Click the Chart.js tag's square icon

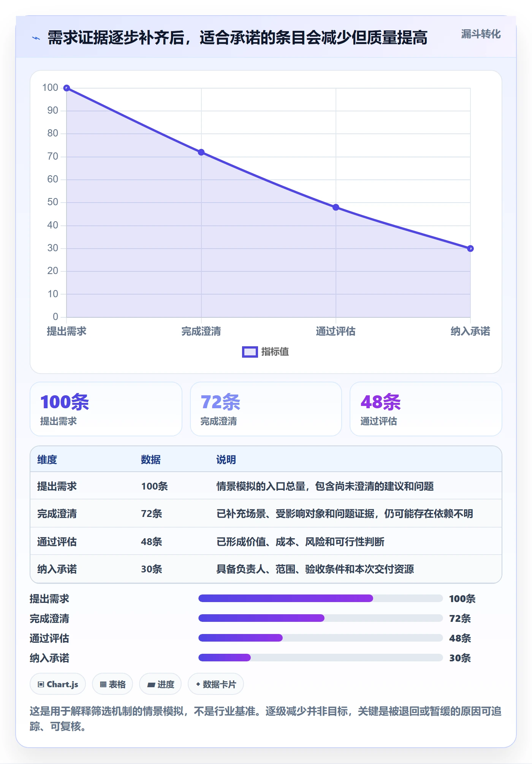pyautogui.click(x=41, y=685)
